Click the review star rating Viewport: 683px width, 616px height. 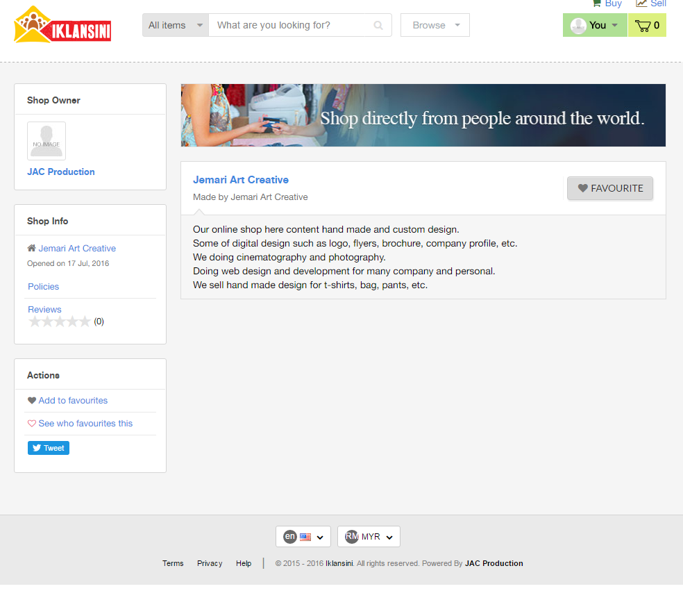pyautogui.click(x=59, y=322)
